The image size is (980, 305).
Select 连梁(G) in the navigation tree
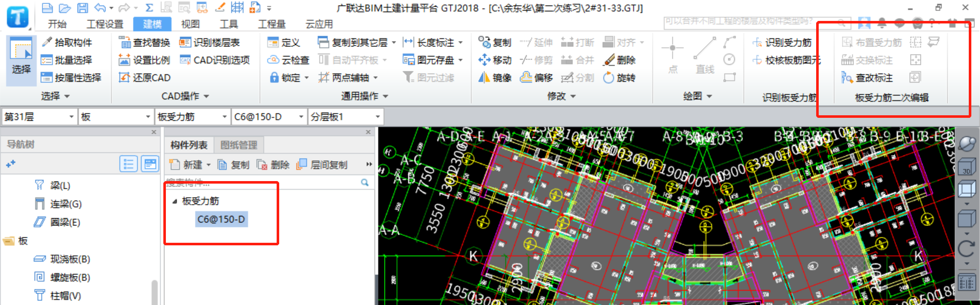click(58, 204)
